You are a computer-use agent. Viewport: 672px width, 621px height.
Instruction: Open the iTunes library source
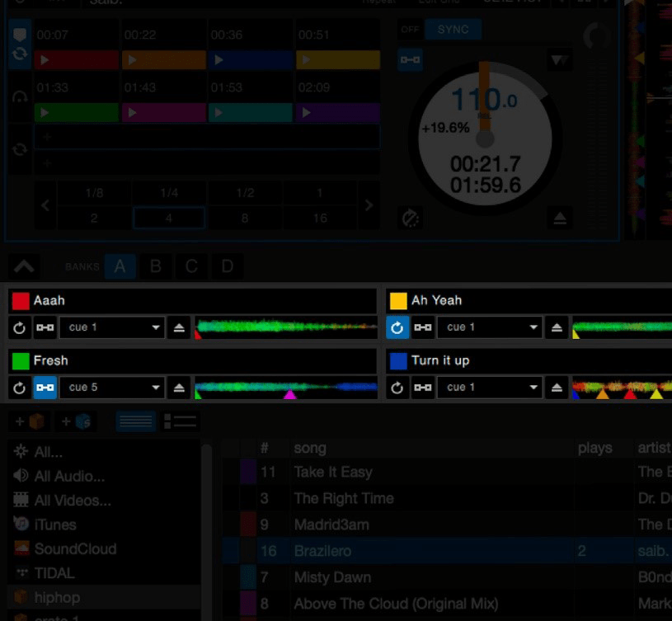tap(54, 525)
